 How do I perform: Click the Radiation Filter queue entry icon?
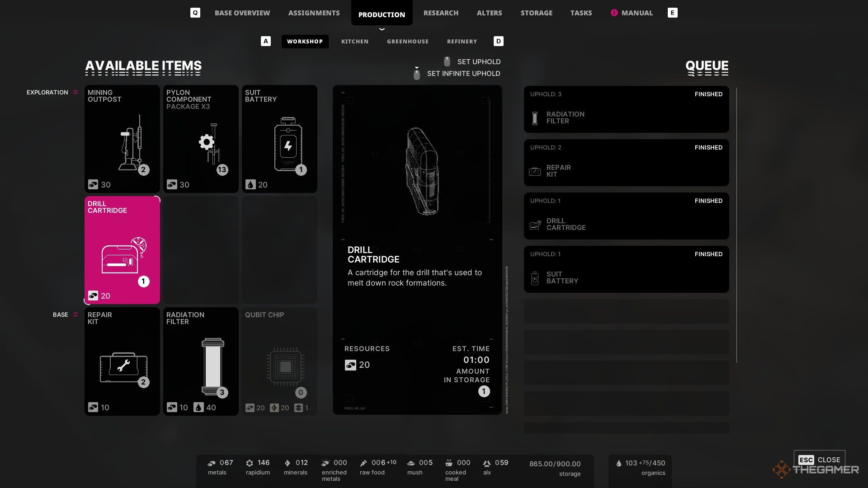(535, 118)
